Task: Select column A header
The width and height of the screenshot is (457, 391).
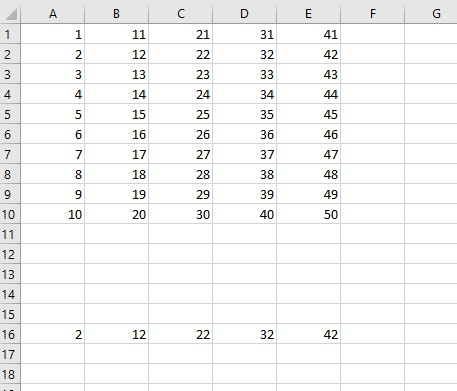Action: [x=53, y=14]
